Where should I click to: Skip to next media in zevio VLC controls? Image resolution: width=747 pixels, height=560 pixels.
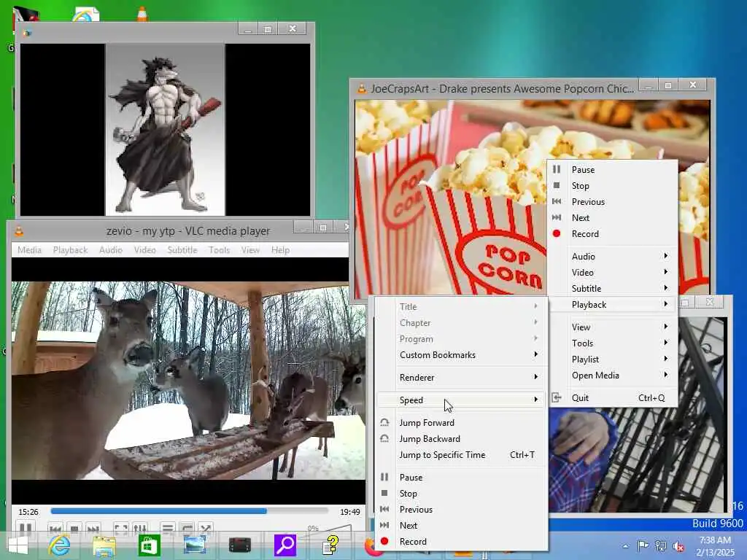(x=93, y=529)
